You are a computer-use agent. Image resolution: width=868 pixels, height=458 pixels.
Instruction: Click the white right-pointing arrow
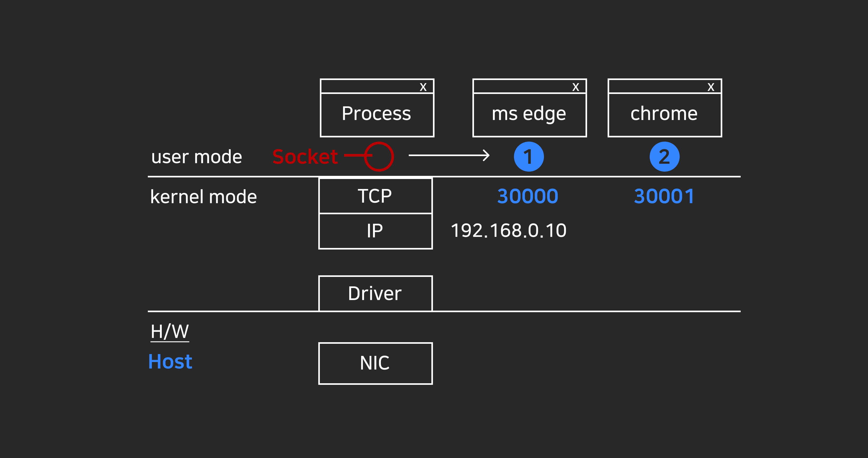(x=449, y=156)
